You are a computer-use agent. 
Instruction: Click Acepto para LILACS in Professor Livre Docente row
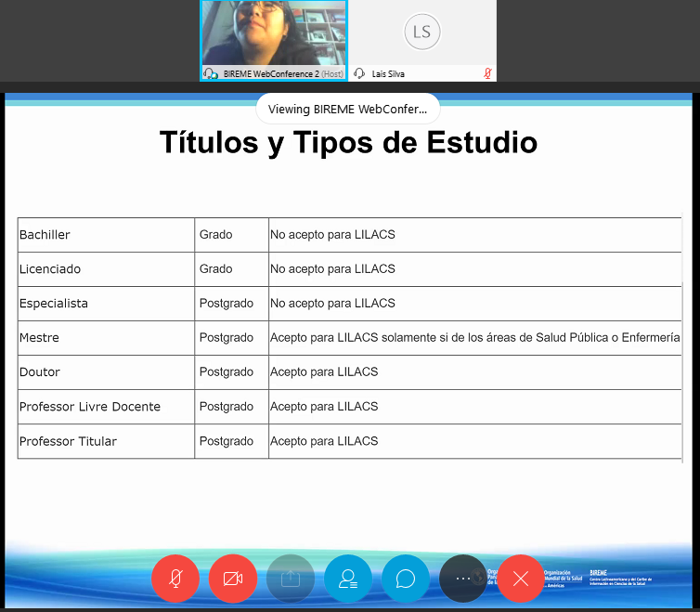click(x=324, y=407)
